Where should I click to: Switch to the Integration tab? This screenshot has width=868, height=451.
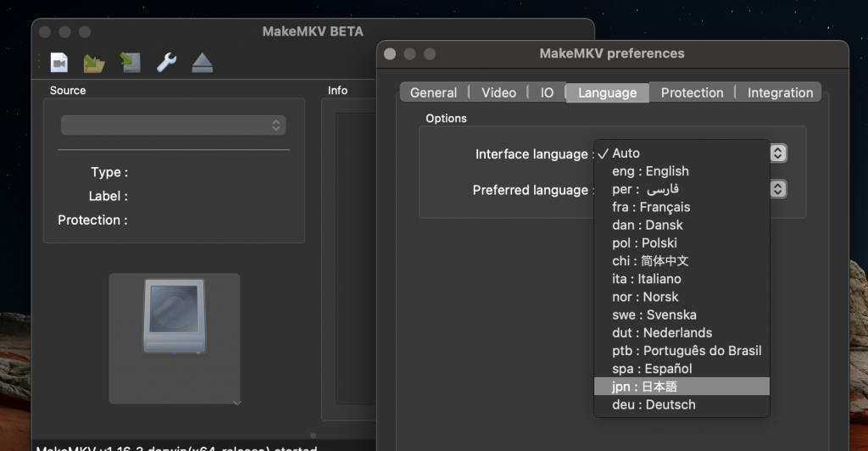(780, 92)
